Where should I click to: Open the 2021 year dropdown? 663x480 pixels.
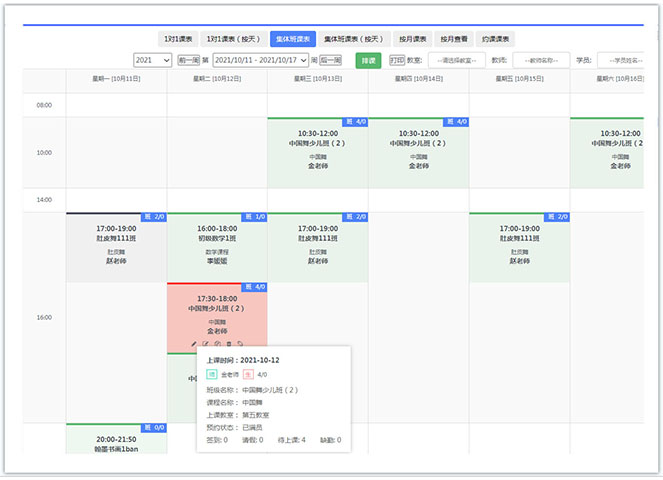(x=152, y=61)
